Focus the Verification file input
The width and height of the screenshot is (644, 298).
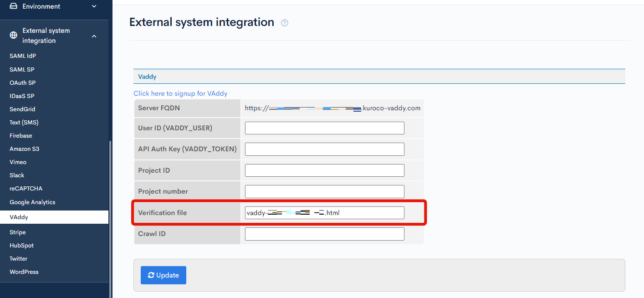pyautogui.click(x=325, y=213)
